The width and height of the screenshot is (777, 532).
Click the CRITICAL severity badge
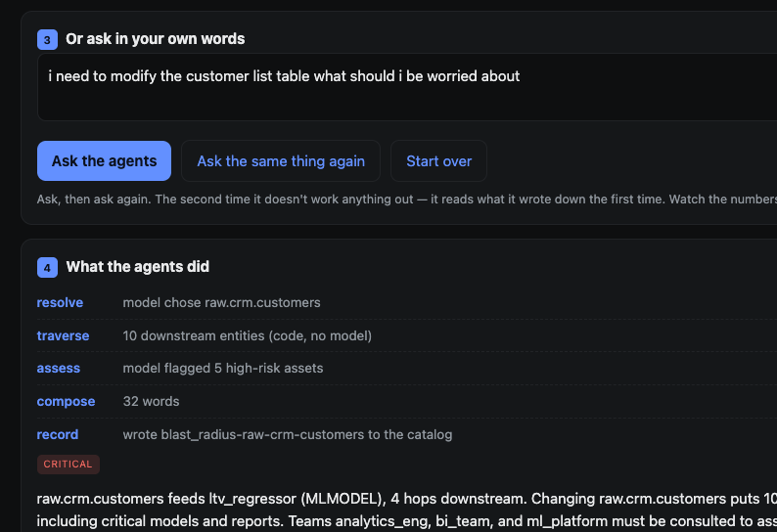point(69,465)
